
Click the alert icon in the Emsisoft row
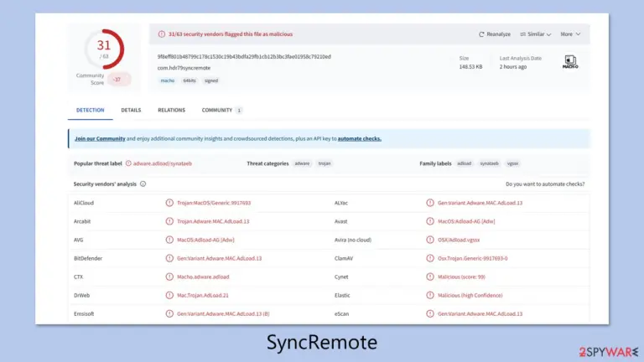(169, 313)
